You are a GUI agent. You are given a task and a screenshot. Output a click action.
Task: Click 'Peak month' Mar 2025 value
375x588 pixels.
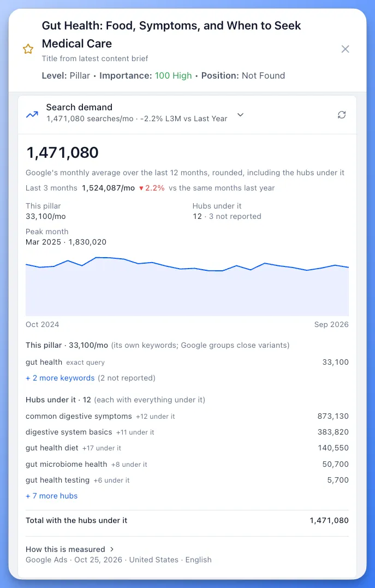[x=66, y=242]
